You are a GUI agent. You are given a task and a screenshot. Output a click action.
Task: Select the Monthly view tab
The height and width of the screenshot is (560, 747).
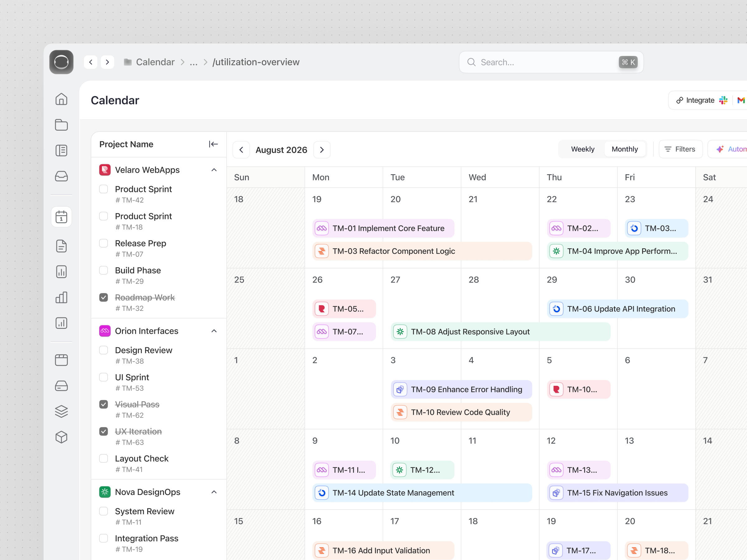pyautogui.click(x=625, y=149)
